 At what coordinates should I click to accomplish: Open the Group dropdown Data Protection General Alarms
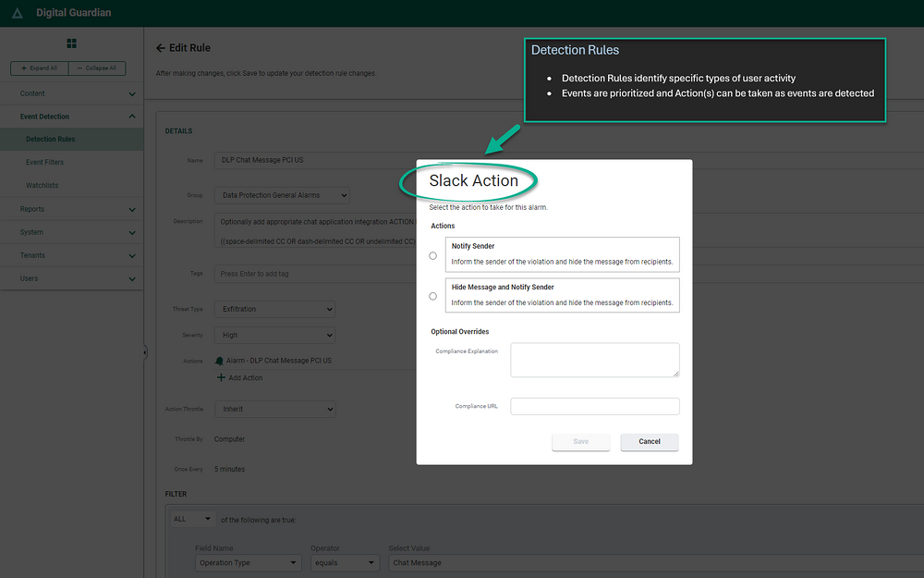(x=282, y=195)
